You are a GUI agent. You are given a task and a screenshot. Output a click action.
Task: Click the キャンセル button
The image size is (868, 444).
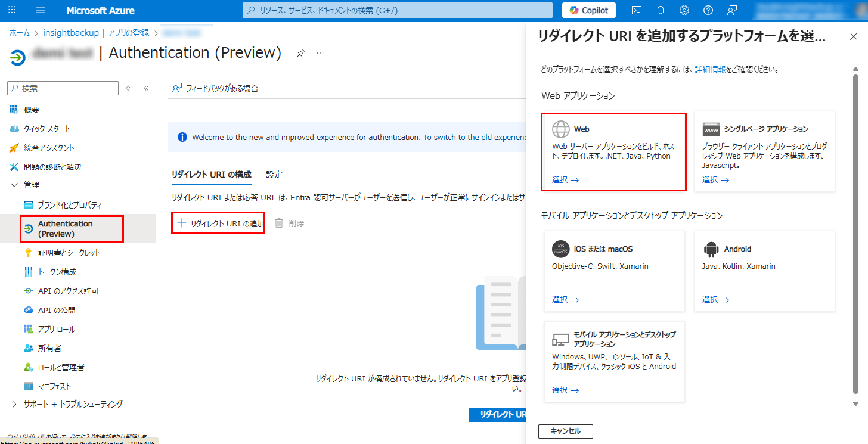point(565,431)
